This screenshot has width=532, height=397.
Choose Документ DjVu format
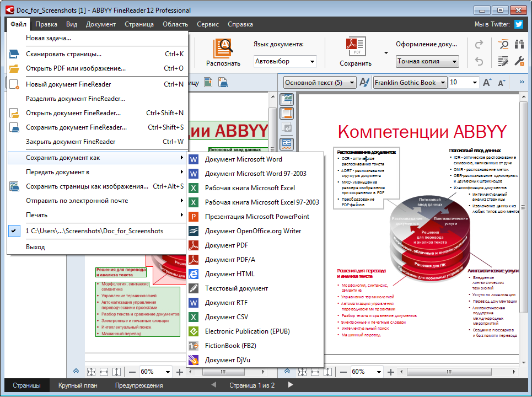pyautogui.click(x=255, y=360)
